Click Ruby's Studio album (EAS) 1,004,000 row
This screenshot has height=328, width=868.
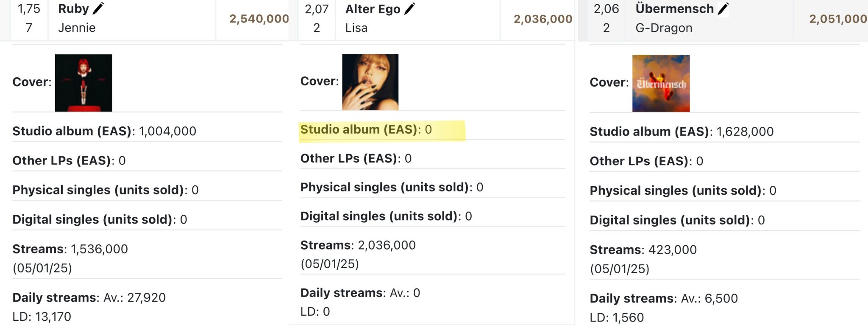pyautogui.click(x=147, y=131)
